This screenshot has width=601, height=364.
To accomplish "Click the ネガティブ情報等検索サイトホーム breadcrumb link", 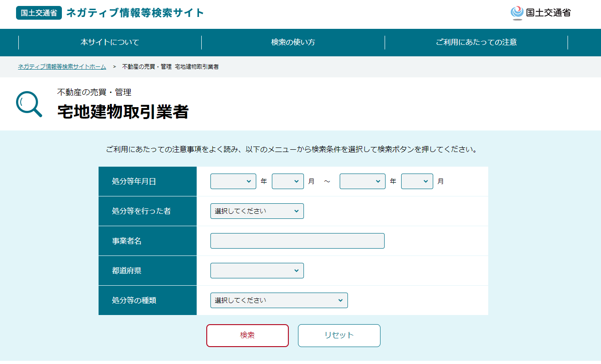I will (x=62, y=67).
